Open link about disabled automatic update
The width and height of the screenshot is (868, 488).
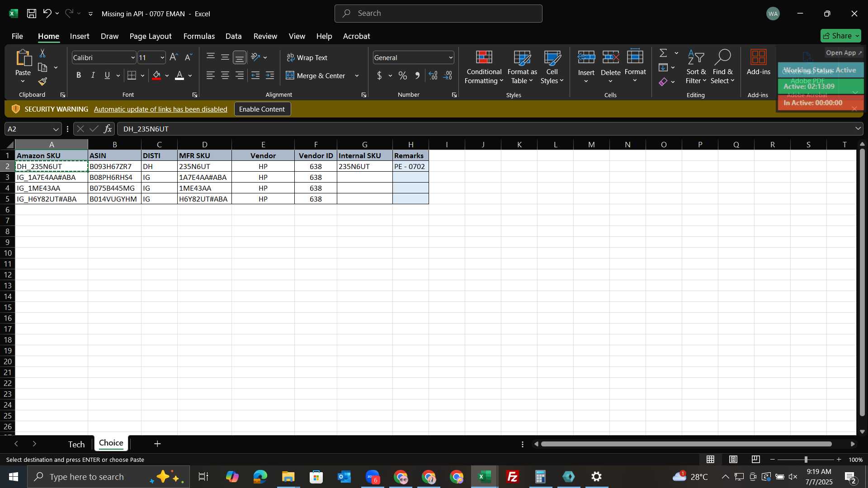click(x=160, y=109)
